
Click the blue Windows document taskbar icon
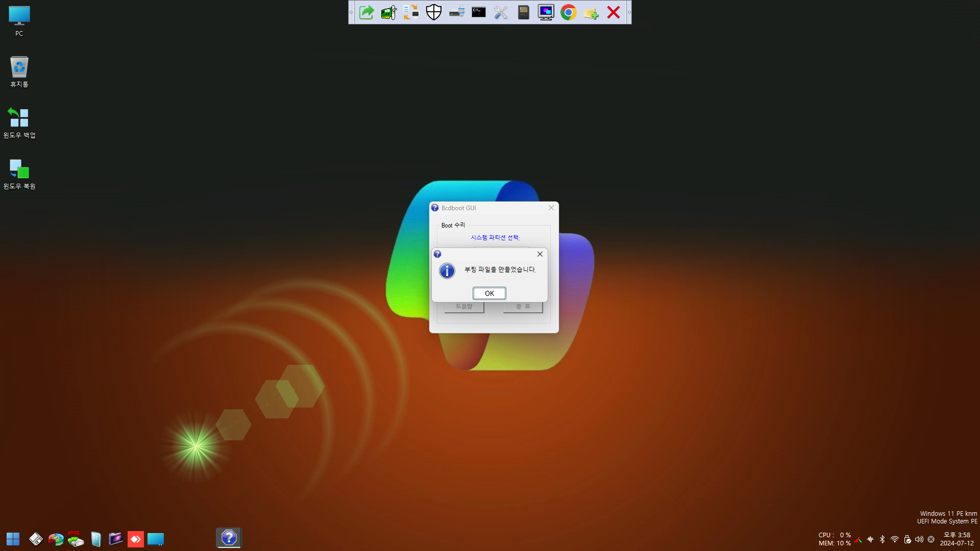click(96, 539)
